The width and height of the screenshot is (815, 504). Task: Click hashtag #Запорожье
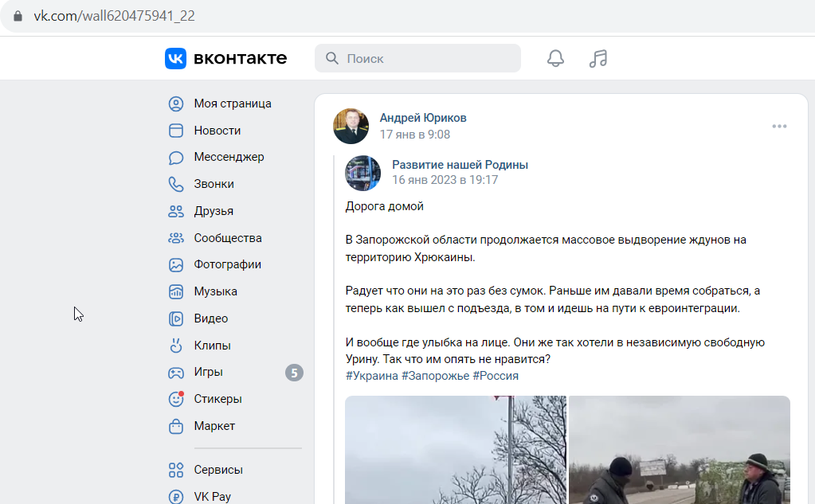pyautogui.click(x=435, y=376)
